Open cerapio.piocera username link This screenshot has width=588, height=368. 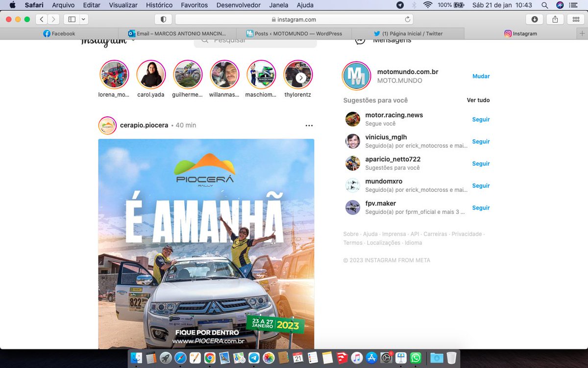[x=144, y=125]
